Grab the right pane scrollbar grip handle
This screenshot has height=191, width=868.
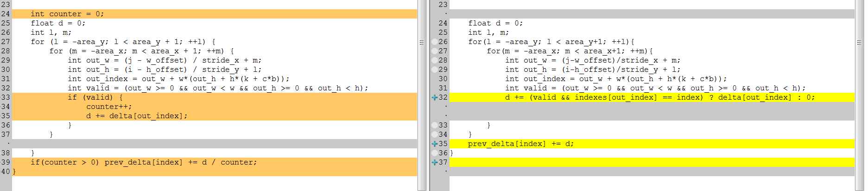pyautogui.click(x=859, y=42)
